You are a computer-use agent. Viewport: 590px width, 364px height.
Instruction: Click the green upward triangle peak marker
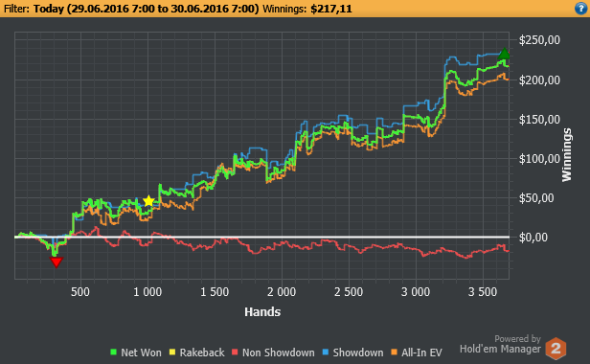click(504, 54)
